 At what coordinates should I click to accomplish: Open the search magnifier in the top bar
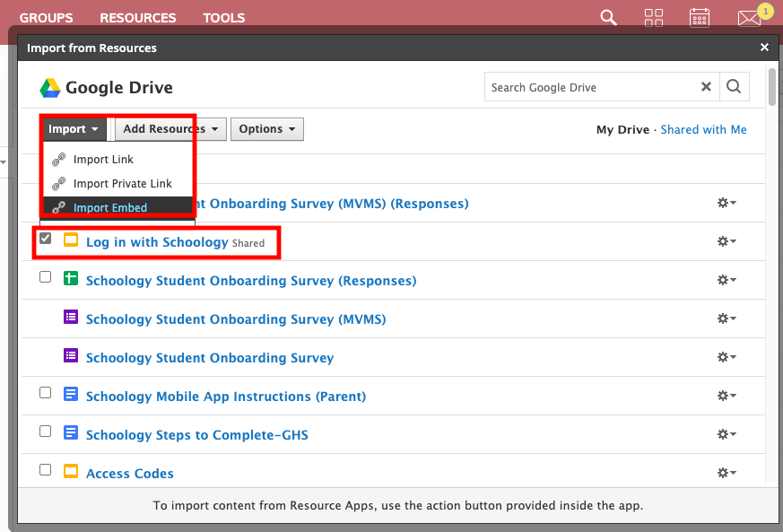tap(608, 17)
